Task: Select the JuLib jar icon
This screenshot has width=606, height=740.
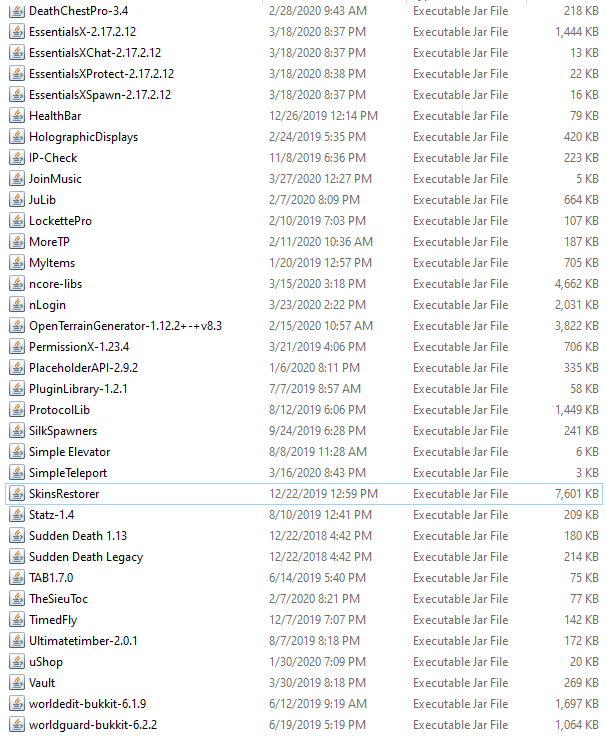Action: click(x=17, y=200)
